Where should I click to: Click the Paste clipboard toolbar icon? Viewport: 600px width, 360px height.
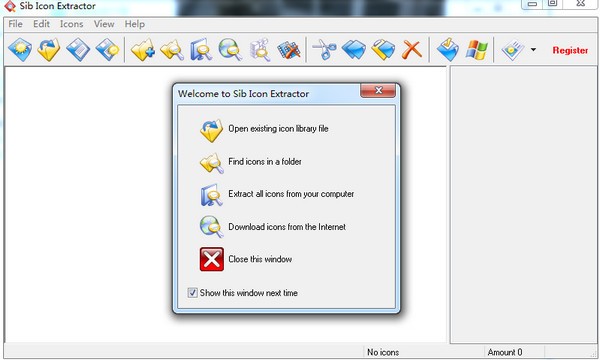coord(383,50)
